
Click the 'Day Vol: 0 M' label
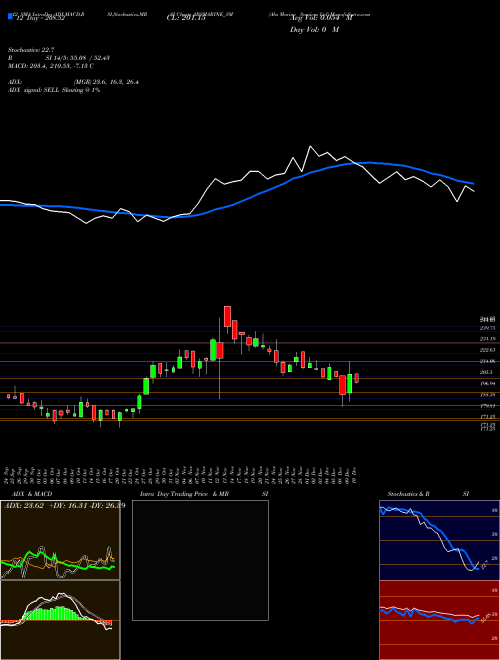click(314, 30)
